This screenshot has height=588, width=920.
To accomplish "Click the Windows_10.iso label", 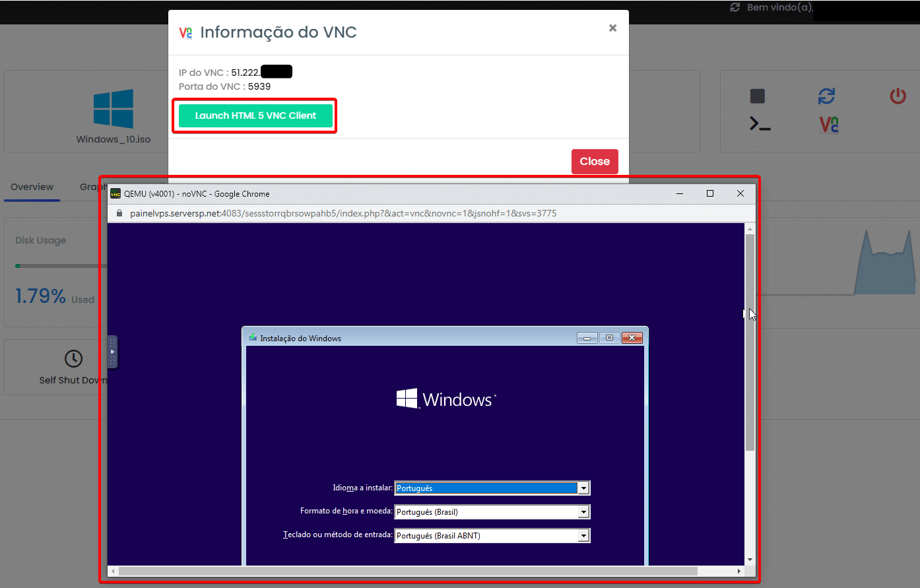I will click(114, 139).
